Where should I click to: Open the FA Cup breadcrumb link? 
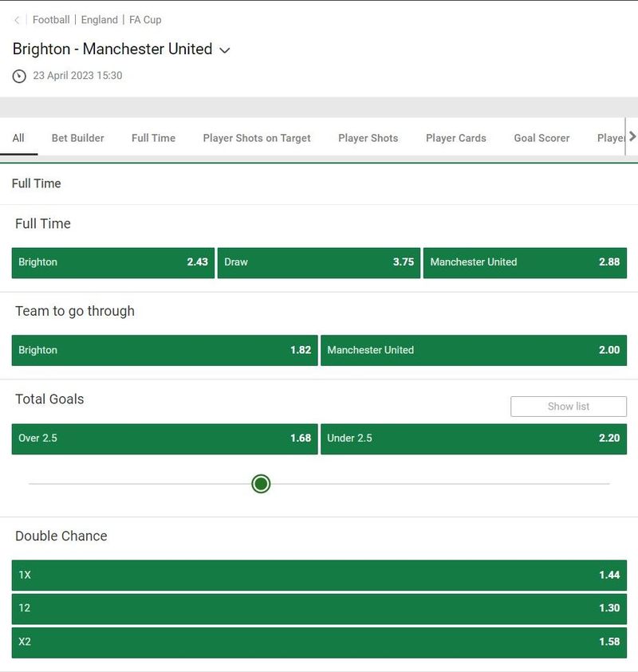pos(145,20)
